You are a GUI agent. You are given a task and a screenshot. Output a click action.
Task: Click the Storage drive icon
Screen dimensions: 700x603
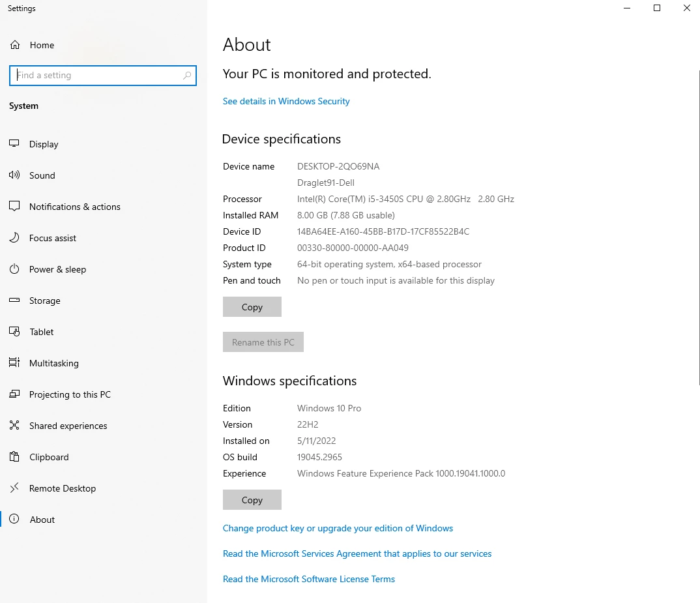(x=14, y=300)
